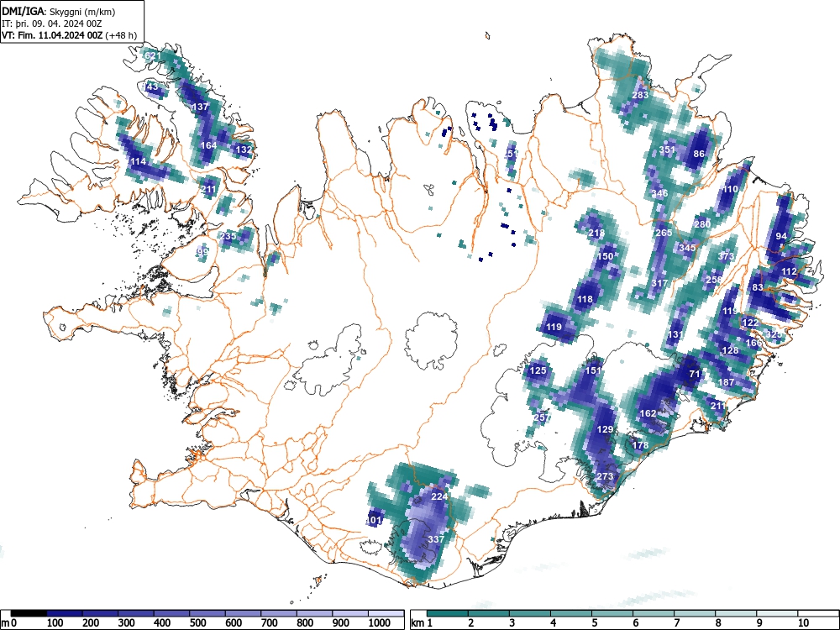This screenshot has height=630, width=840.
Task: Select the 257 visibility value
Action: pos(542,417)
